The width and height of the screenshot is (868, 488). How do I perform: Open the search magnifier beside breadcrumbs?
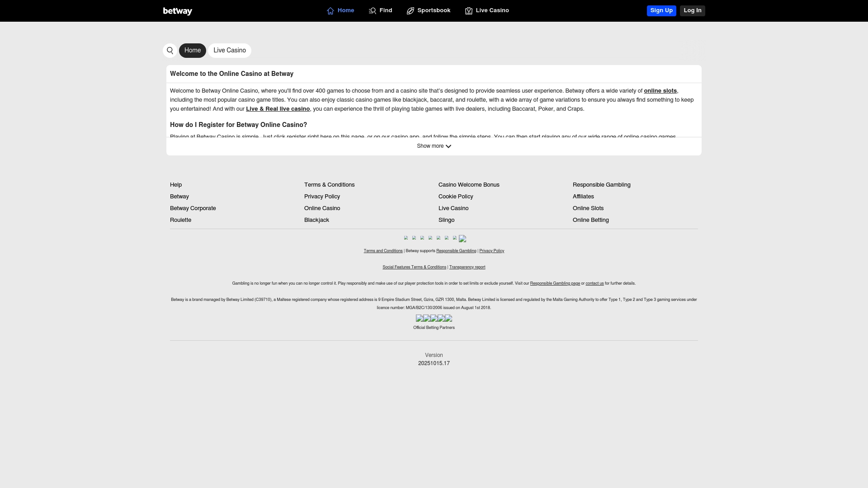point(170,50)
